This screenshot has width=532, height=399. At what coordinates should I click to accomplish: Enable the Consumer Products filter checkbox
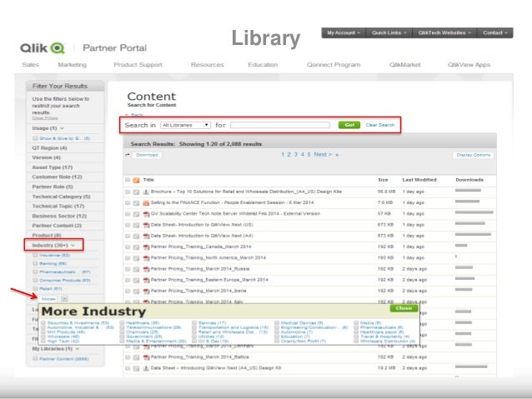point(35,281)
